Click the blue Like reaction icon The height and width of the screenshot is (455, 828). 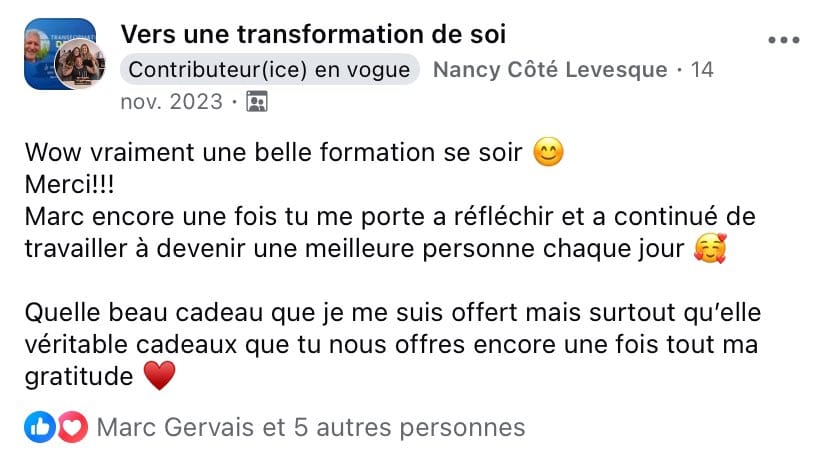(x=41, y=428)
